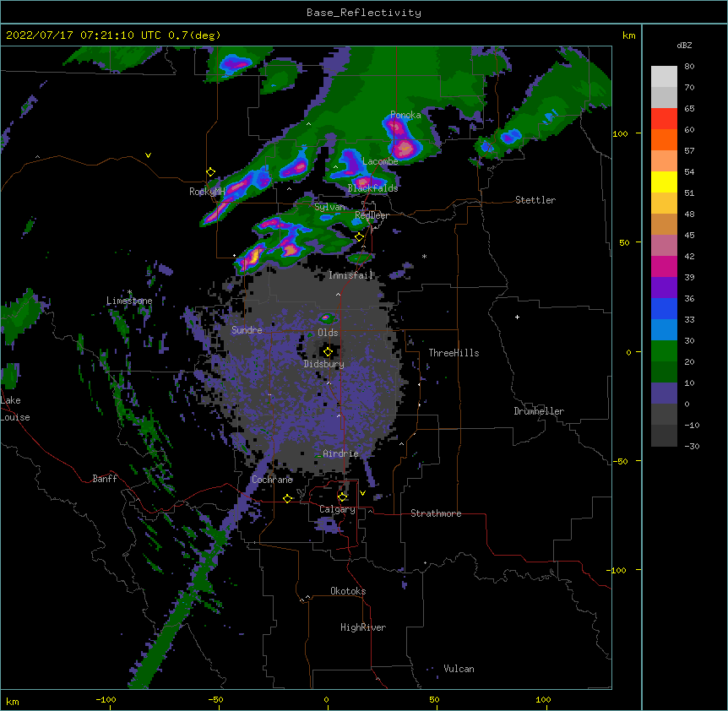
Task: Click the km unit label at bottom left
Action: pyautogui.click(x=12, y=701)
